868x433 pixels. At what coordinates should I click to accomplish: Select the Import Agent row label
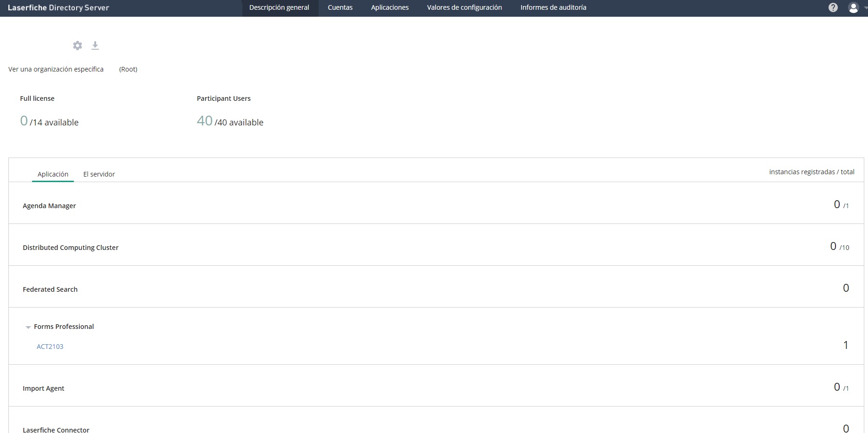pyautogui.click(x=44, y=388)
